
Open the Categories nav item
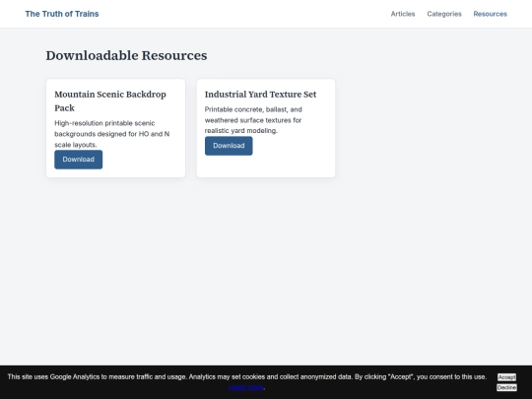(x=444, y=14)
